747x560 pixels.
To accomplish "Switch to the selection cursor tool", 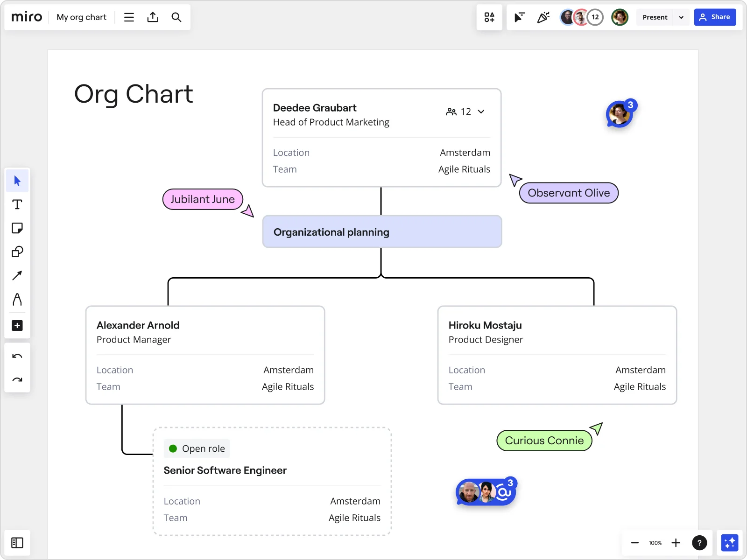I will [x=17, y=181].
